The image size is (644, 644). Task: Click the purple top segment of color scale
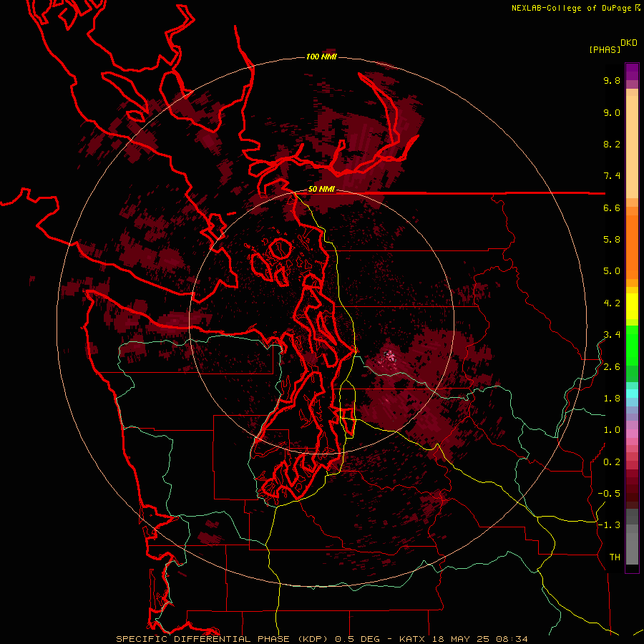[x=632, y=72]
